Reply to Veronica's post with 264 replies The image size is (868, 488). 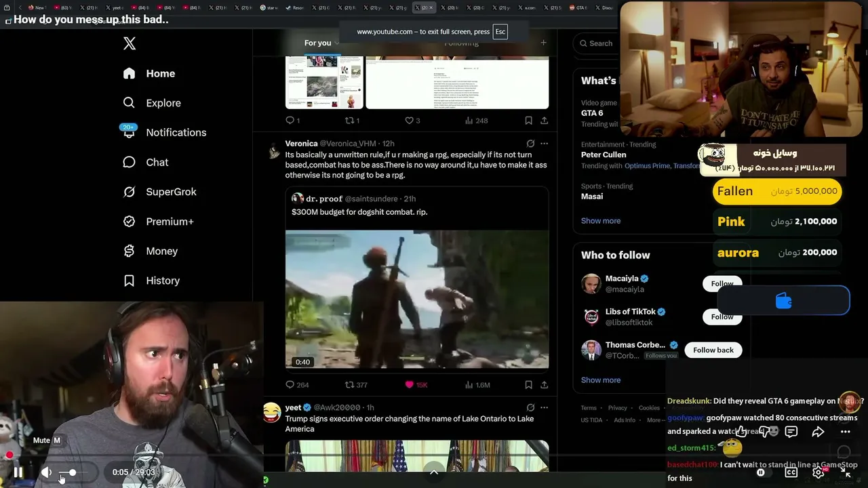(x=297, y=385)
